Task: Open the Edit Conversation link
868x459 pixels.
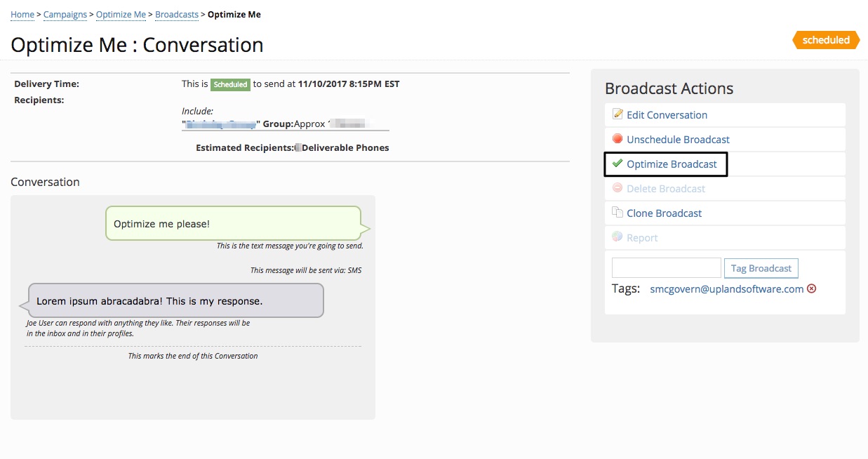Action: tap(667, 115)
